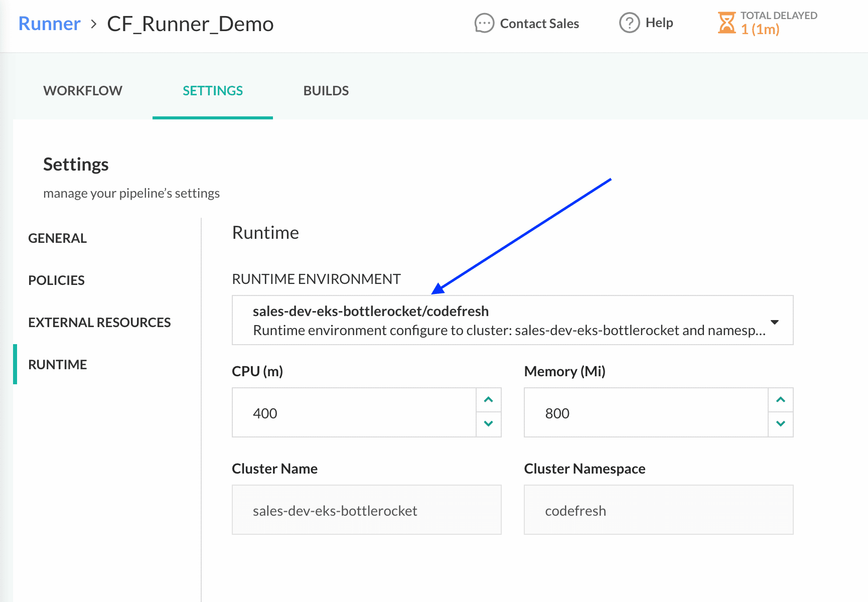Open the External Resources settings section
The height and width of the screenshot is (602, 868).
99,323
